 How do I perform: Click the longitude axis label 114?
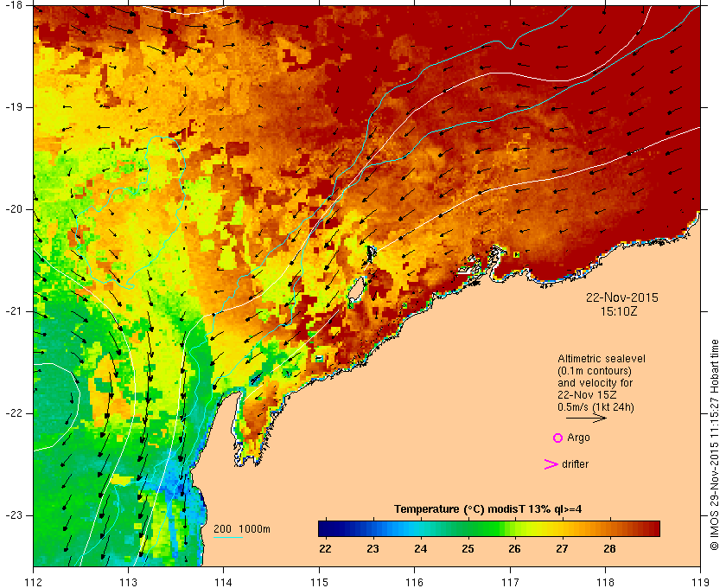(224, 583)
